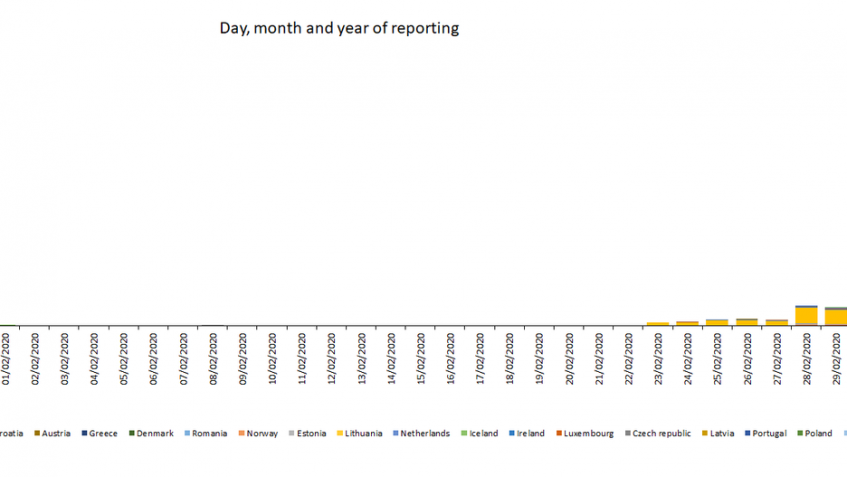Select the 01/02/2020 axis date label
This screenshot has width=847, height=477.
pyautogui.click(x=5, y=359)
